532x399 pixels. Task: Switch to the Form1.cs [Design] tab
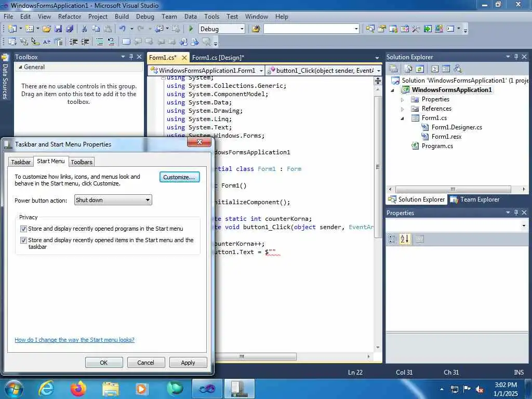218,57
